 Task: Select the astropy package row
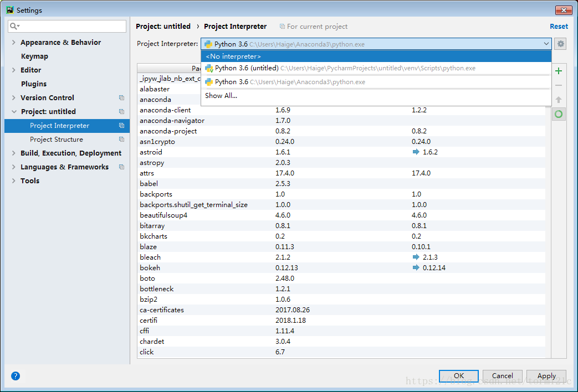(341, 162)
